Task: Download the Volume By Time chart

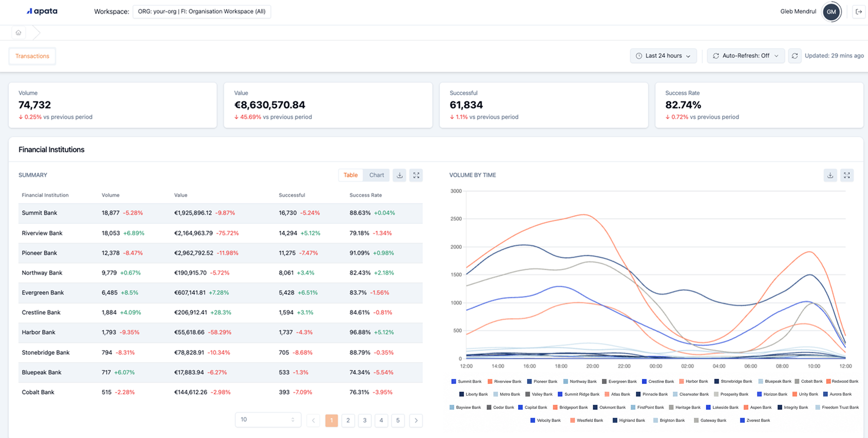Action: point(830,175)
